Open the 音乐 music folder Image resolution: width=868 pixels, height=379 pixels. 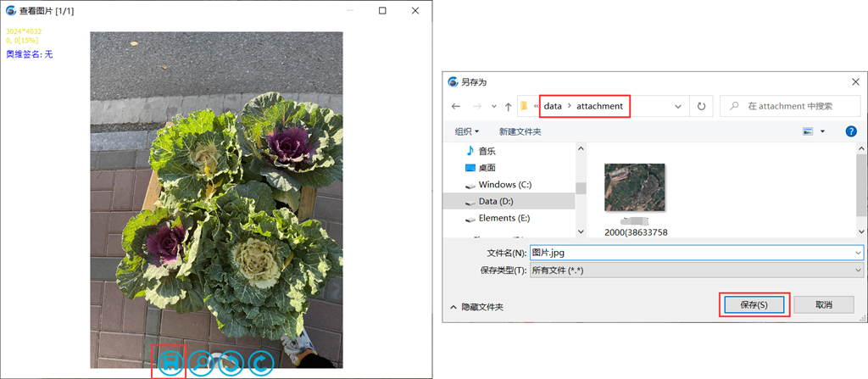tap(487, 150)
